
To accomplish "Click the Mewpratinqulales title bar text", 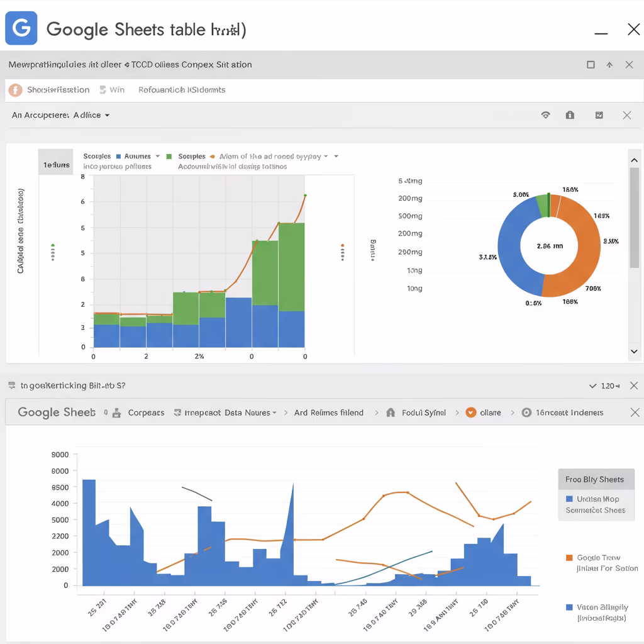I will 130,65.
